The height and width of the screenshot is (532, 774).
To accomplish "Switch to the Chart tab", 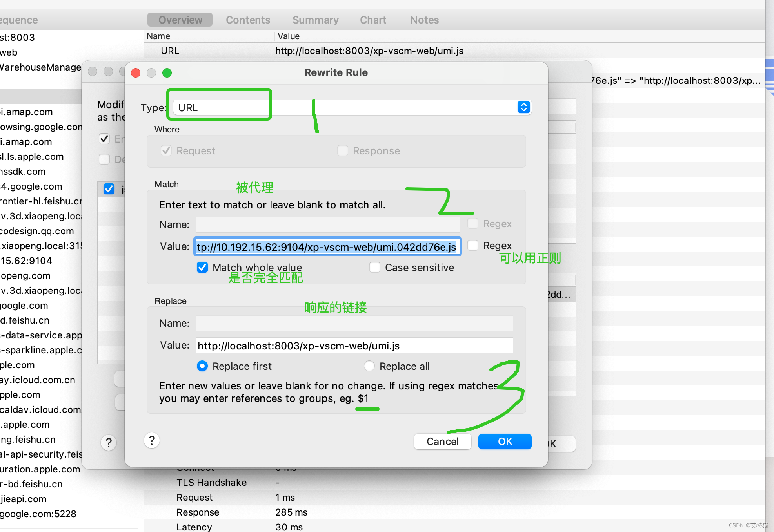I will click(373, 20).
